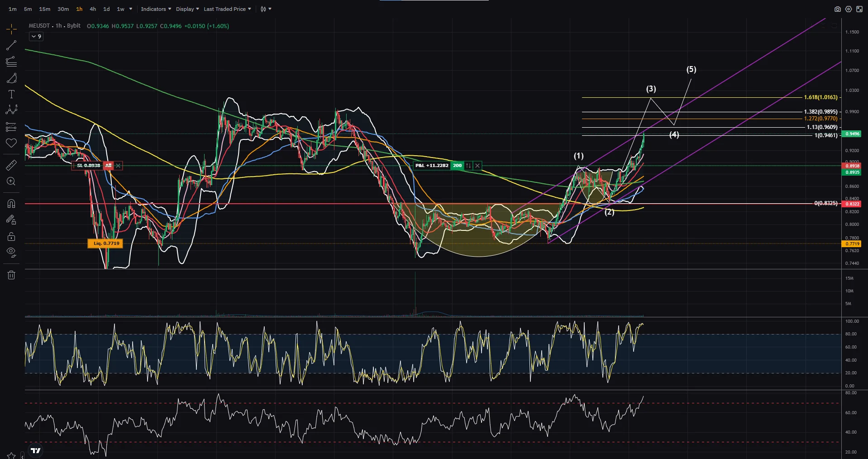Toggle magnet mode for drawings
Image resolution: width=868 pixels, height=459 pixels.
coord(11,204)
